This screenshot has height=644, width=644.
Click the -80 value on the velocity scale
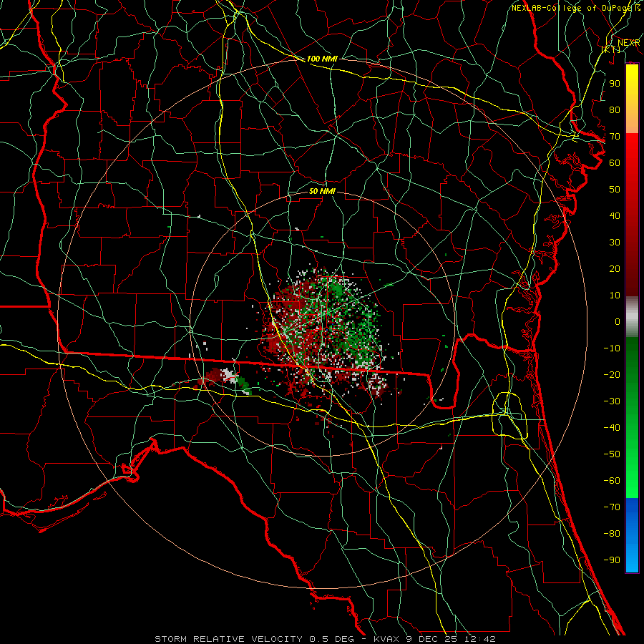pyautogui.click(x=612, y=534)
